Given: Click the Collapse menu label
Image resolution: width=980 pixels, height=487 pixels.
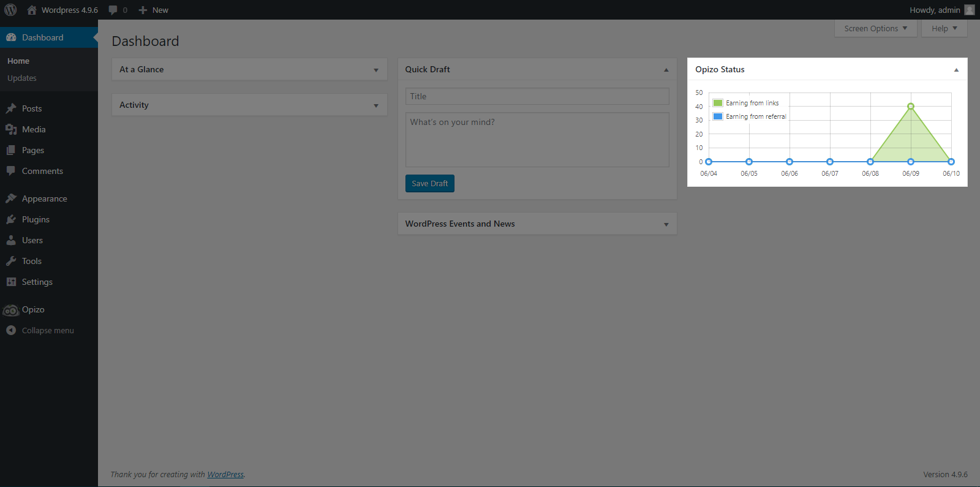Looking at the screenshot, I should 48,330.
